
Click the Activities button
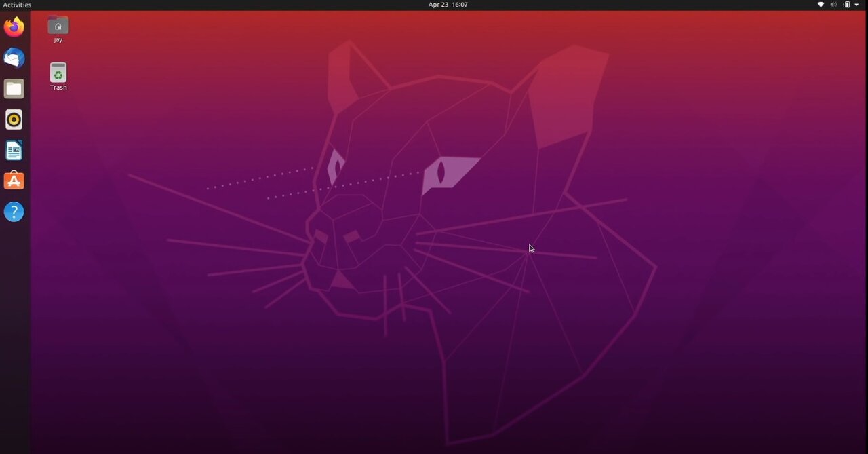tap(17, 5)
